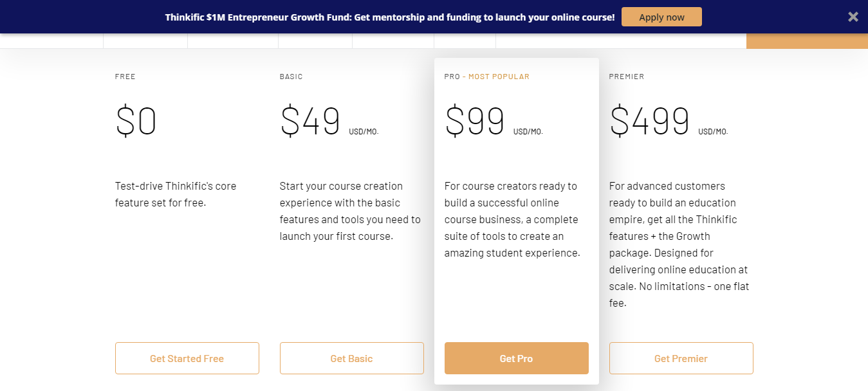This screenshot has width=868, height=391.
Task: Choose the Get Basic plan button
Action: tap(351, 358)
